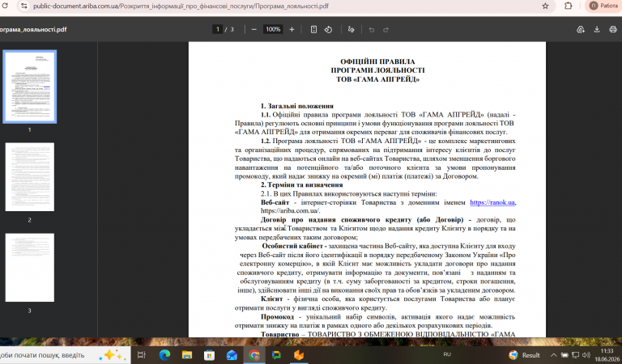Select page 2 thumbnail in sidebar
Screen dimensions: 622x364
click(x=30, y=177)
